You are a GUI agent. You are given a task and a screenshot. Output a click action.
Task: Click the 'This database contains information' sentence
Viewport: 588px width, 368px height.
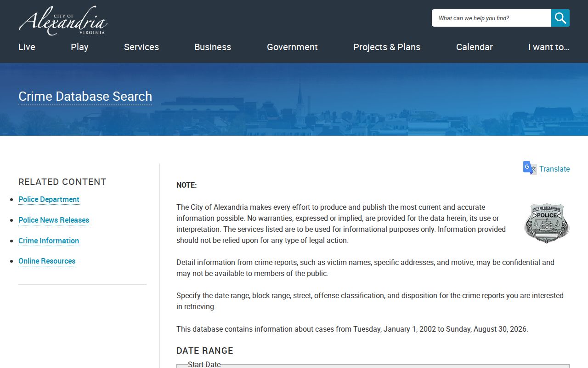tap(352, 329)
